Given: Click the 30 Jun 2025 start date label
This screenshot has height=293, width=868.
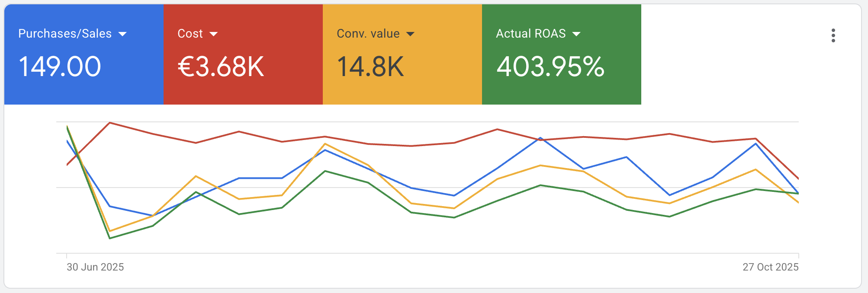Looking at the screenshot, I should coord(95,267).
